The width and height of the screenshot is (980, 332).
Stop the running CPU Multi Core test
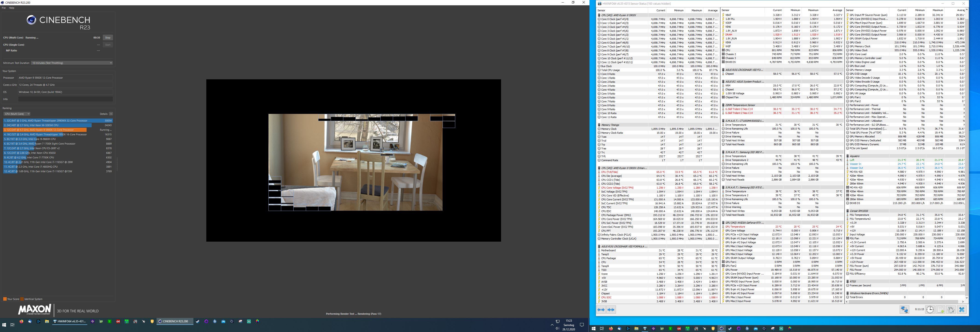(x=108, y=37)
